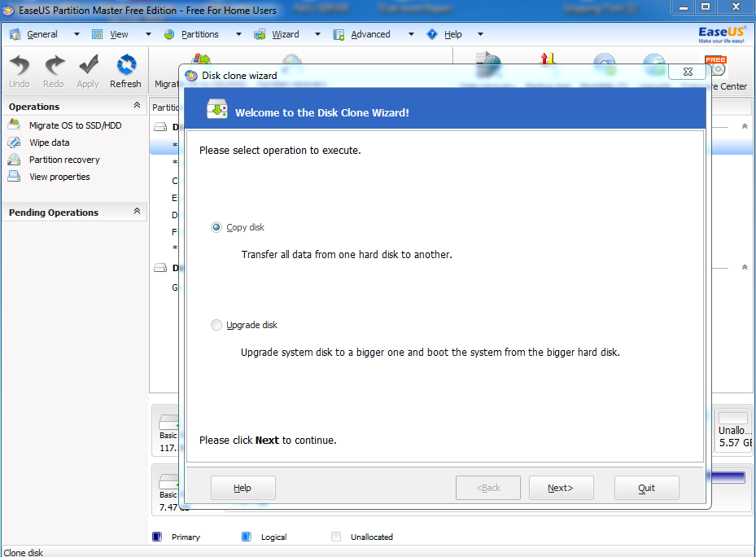The image size is (756, 557).
Task: Click the EaseUS logo in the top right
Action: [x=721, y=33]
